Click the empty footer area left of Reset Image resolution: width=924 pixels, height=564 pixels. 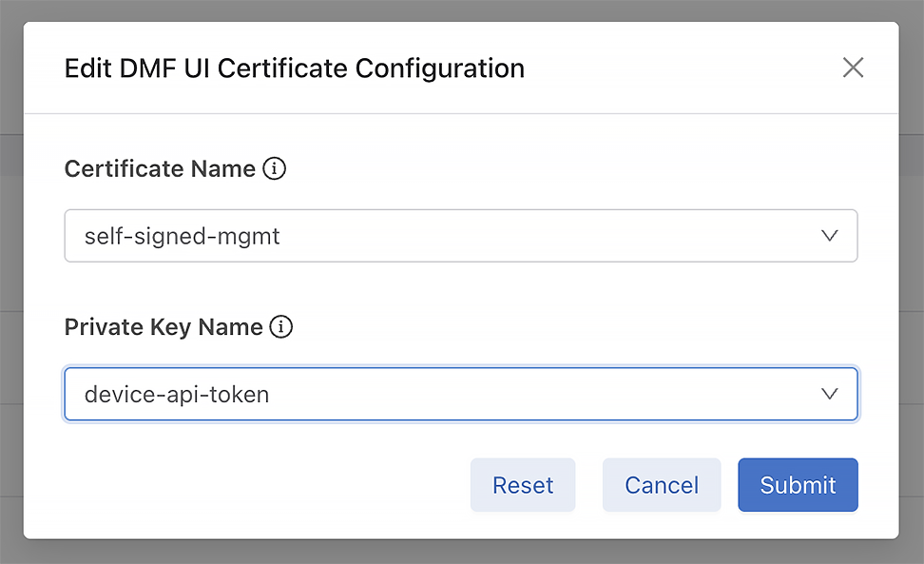click(257, 485)
